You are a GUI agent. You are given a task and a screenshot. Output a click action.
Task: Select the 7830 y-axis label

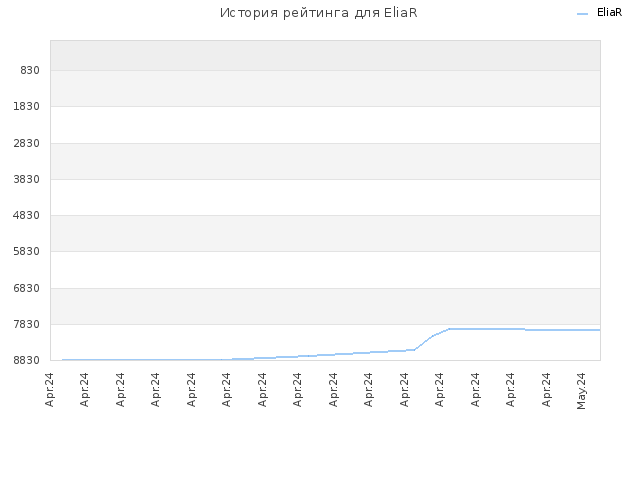pyautogui.click(x=27, y=324)
